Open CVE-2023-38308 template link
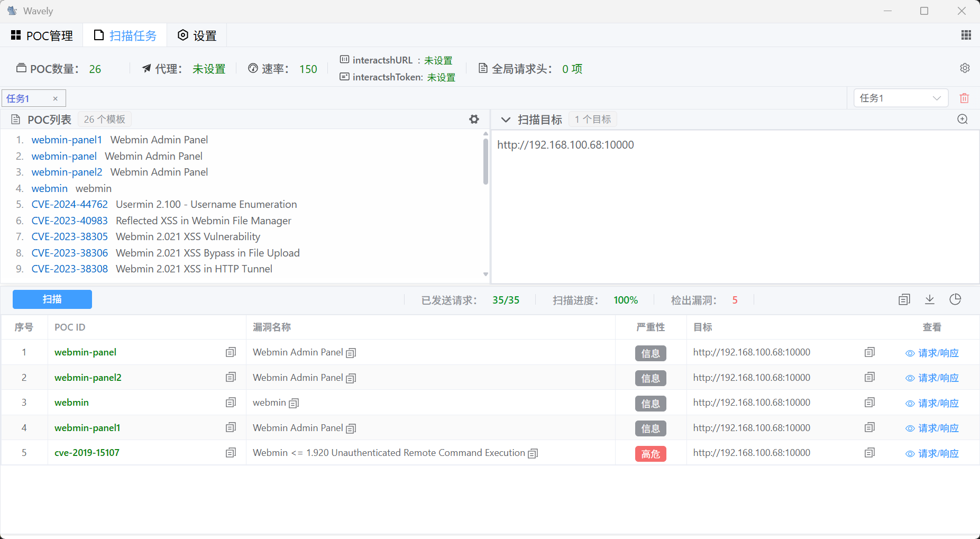The image size is (980, 539). [x=70, y=269]
